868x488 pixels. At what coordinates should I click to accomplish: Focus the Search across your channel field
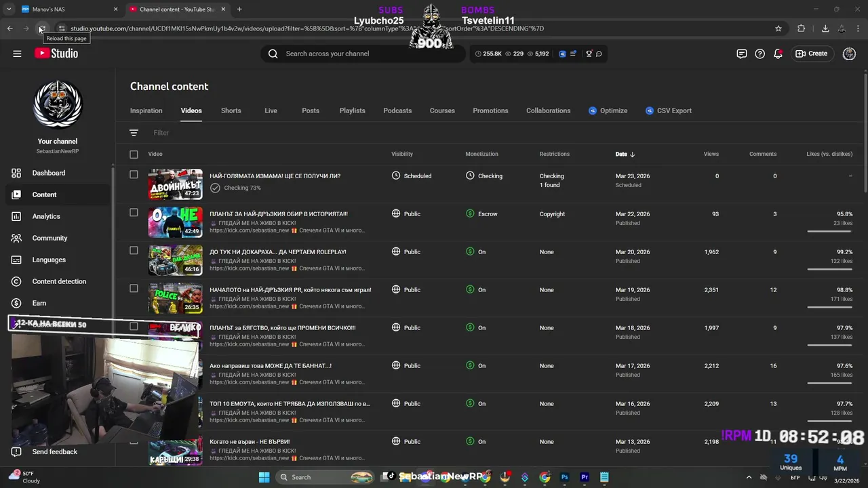pyautogui.click(x=363, y=54)
